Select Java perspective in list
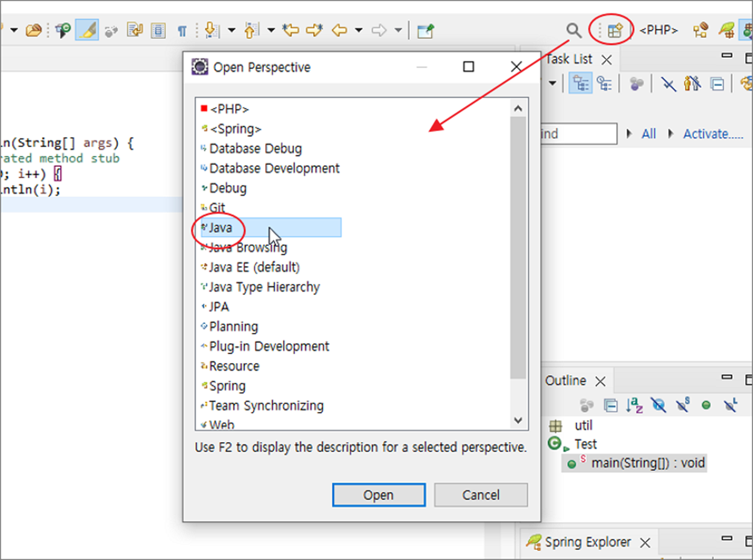Screen dimensions: 753x560 click(271, 228)
